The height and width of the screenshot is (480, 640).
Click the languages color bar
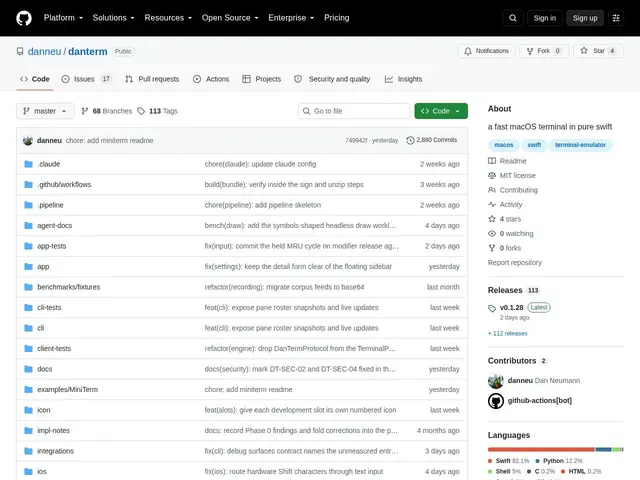(556, 449)
